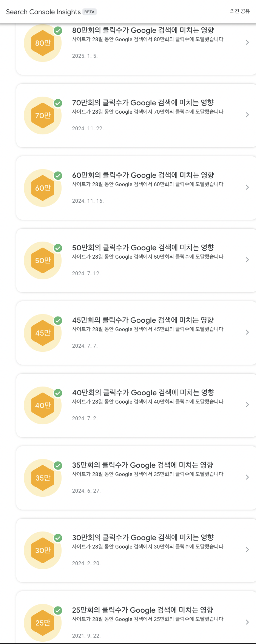Select the 30만 card dated 2024. 2. 20.

(136, 550)
